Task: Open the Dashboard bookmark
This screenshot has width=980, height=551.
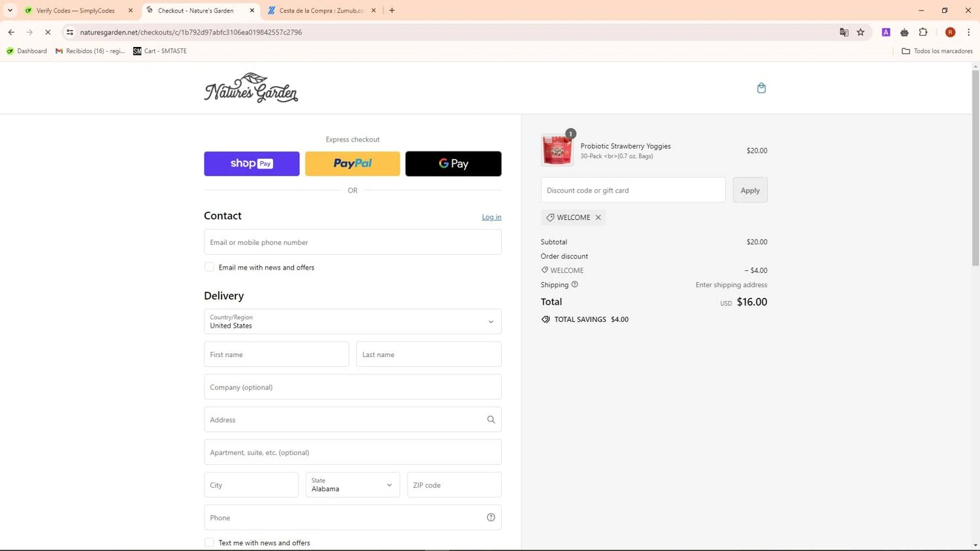Action: [x=26, y=51]
